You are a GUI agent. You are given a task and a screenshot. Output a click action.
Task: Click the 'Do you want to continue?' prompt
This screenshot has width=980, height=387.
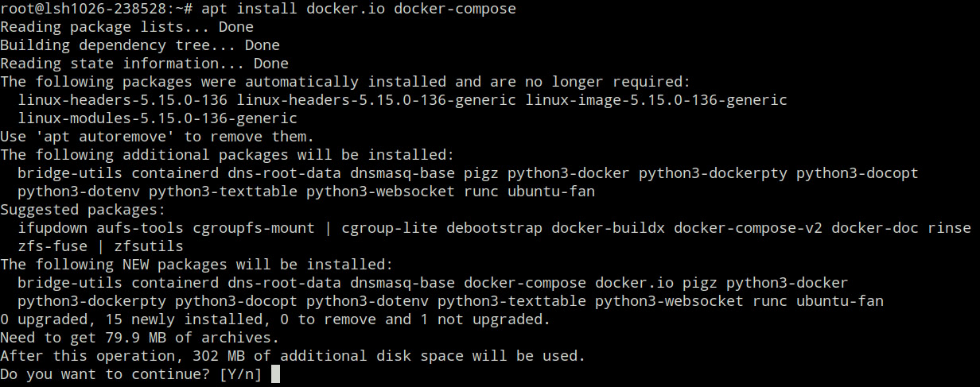click(105, 373)
